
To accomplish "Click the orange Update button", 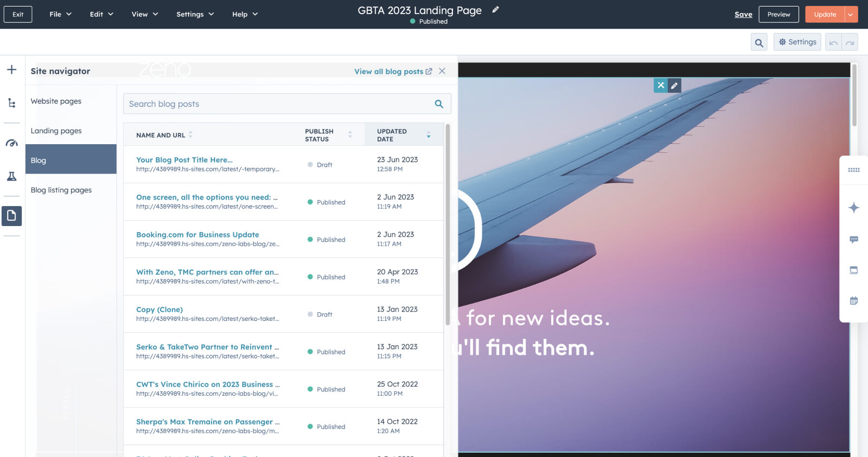I will click(825, 15).
